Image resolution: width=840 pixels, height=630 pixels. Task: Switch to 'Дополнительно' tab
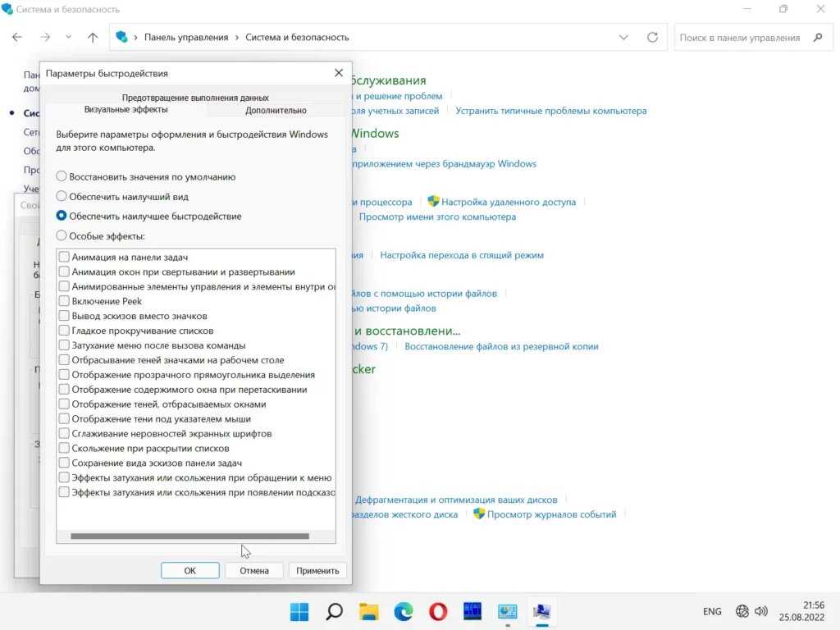coord(276,110)
